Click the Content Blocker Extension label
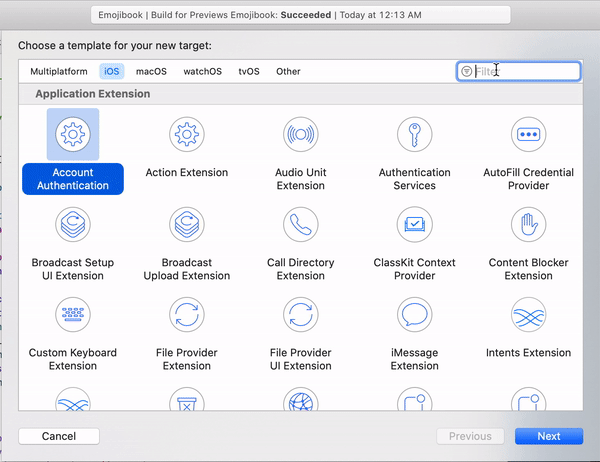Screen dimensions: 600x462 coord(528,269)
